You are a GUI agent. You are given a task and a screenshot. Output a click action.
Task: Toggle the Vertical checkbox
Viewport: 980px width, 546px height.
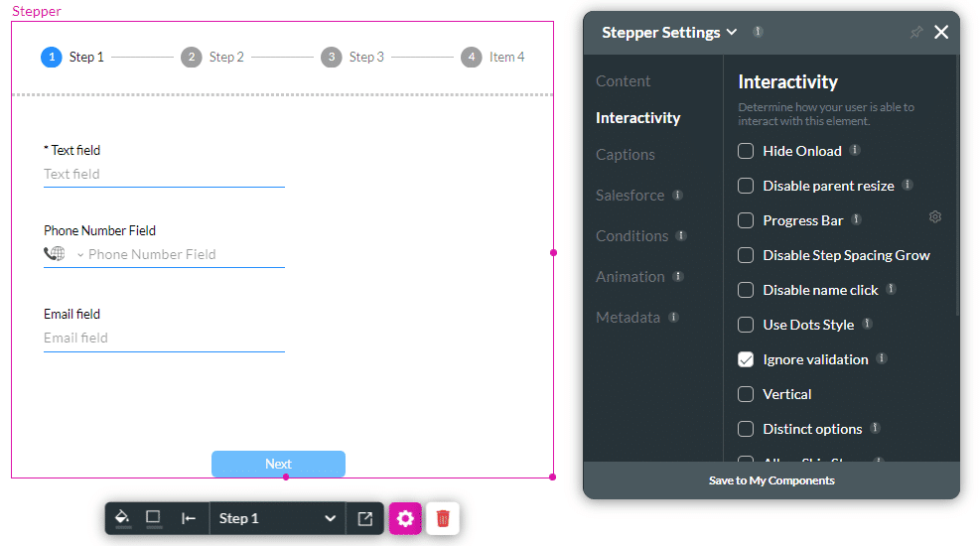pos(746,394)
